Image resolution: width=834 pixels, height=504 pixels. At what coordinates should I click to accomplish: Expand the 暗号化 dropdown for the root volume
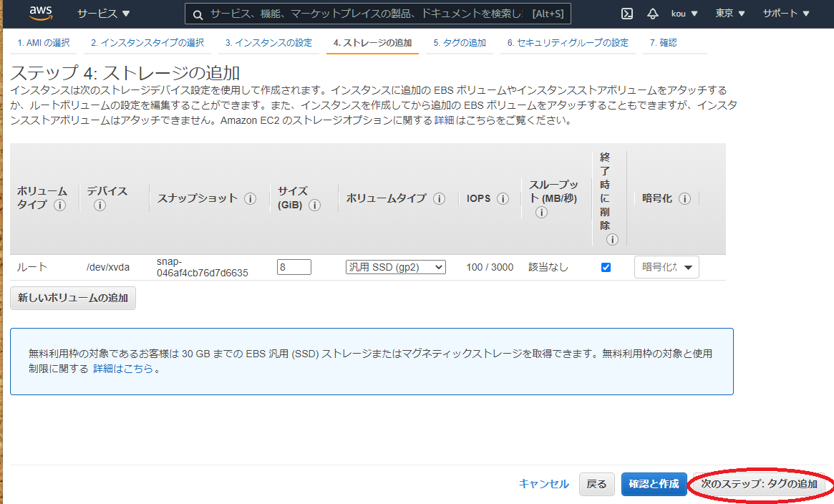666,266
